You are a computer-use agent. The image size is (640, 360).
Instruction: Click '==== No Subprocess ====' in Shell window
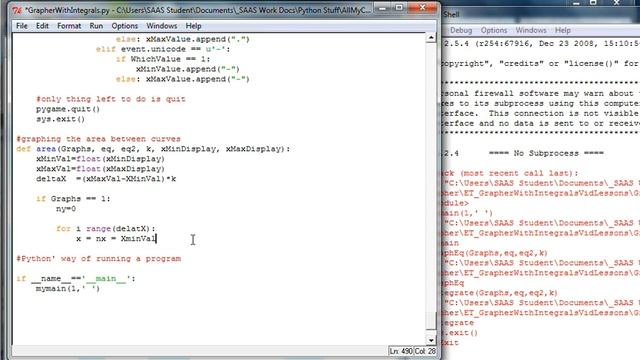[546, 153]
